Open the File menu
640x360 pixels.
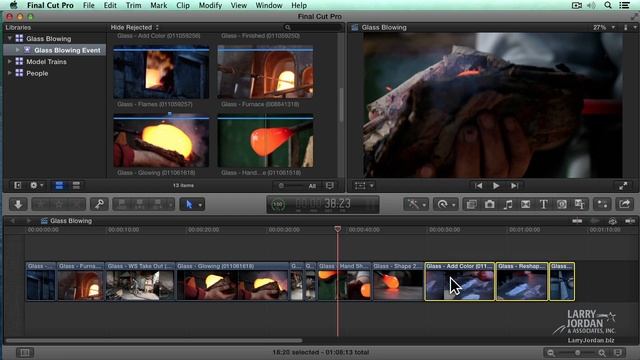coord(89,5)
